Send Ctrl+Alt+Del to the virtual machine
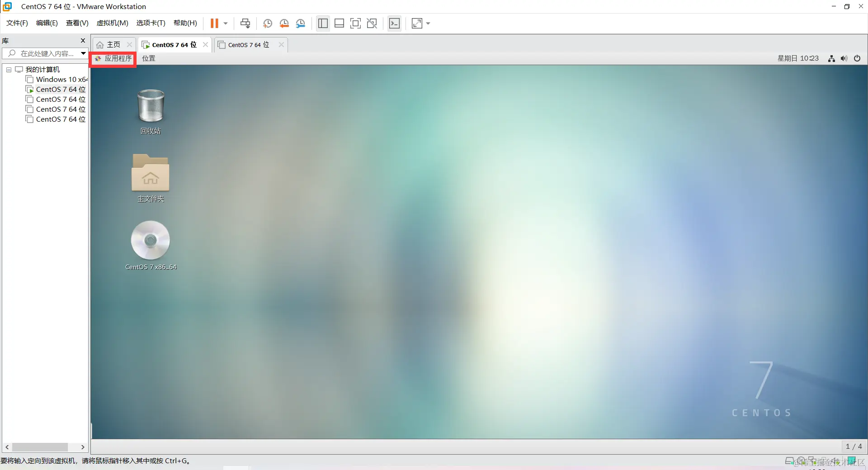The width and height of the screenshot is (868, 470). click(245, 23)
